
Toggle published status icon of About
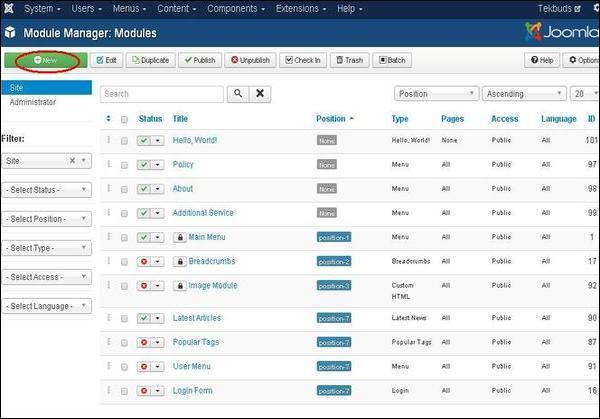click(x=144, y=189)
